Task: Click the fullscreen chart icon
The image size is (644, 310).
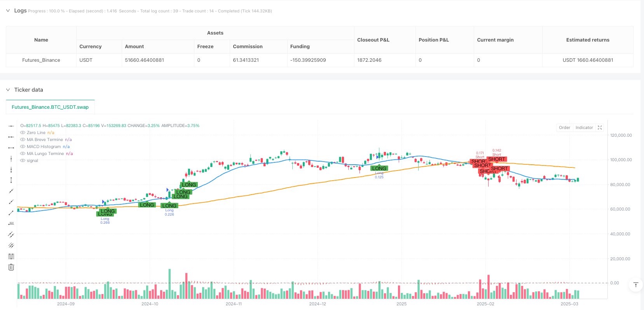Action: pyautogui.click(x=600, y=127)
